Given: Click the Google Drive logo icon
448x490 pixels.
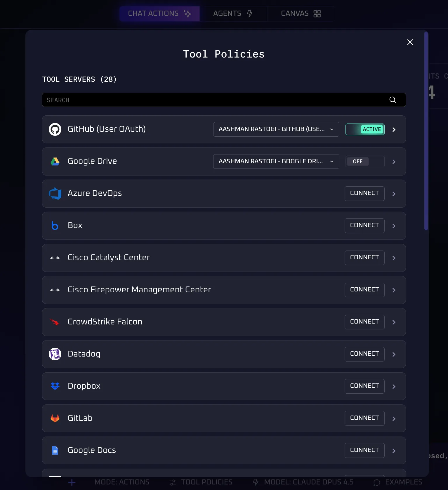Looking at the screenshot, I should coord(55,161).
